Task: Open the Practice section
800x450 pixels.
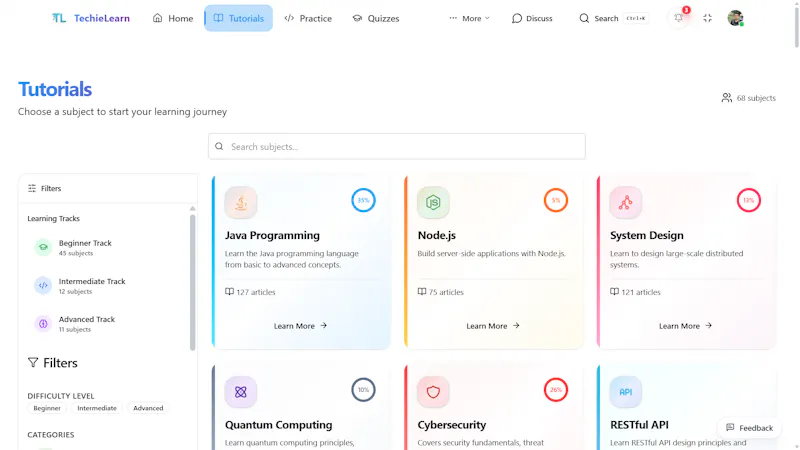Action: (x=308, y=18)
